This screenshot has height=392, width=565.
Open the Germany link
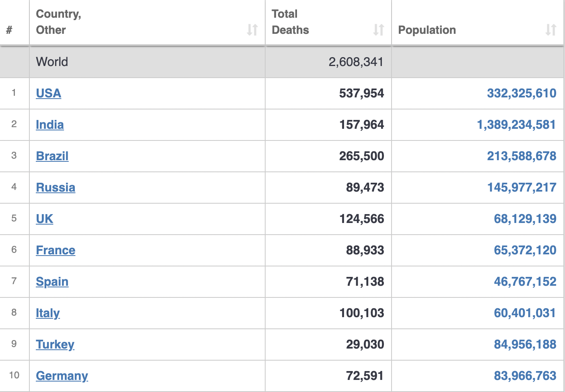[62, 376]
